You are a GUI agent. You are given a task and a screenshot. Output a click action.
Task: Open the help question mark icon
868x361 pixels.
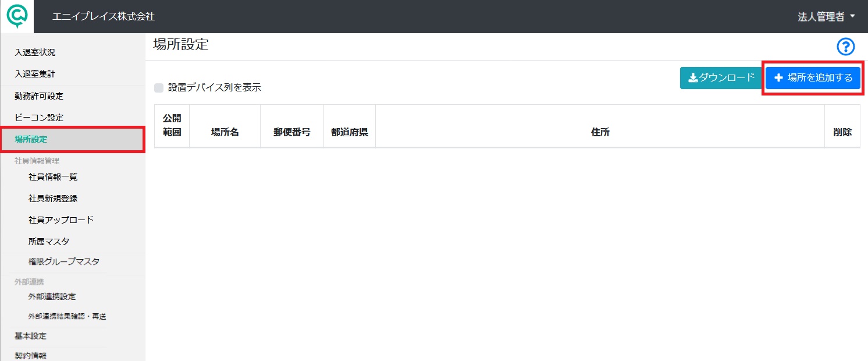[845, 47]
